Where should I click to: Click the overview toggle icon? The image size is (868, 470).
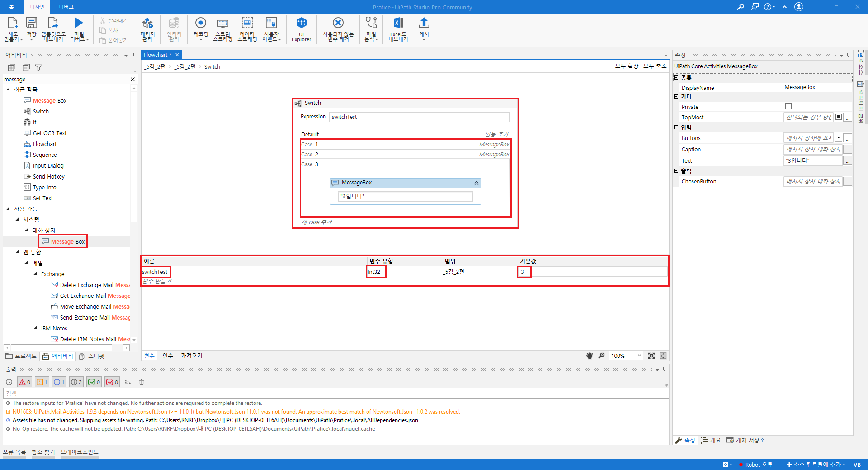pyautogui.click(x=663, y=356)
